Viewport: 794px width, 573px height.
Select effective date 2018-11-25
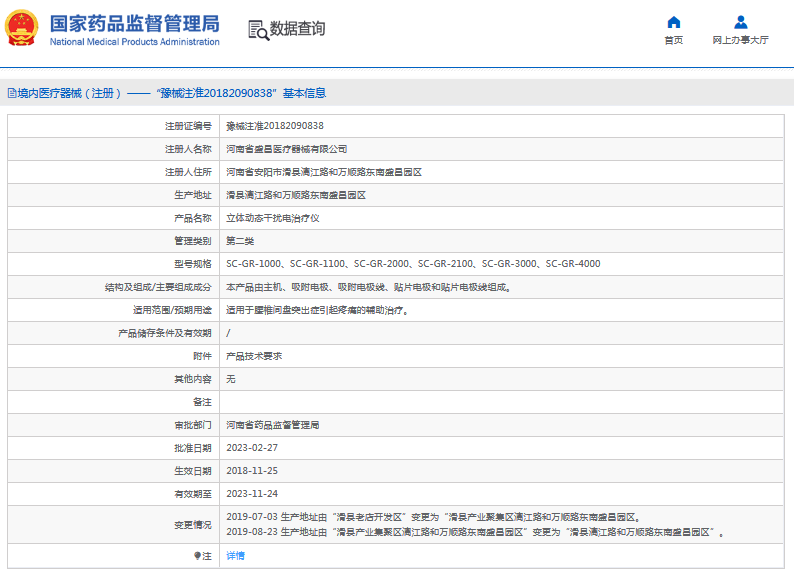point(252,471)
